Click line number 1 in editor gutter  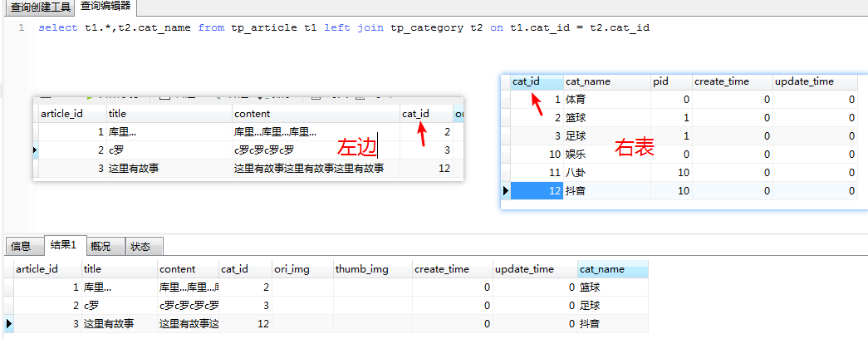point(21,27)
